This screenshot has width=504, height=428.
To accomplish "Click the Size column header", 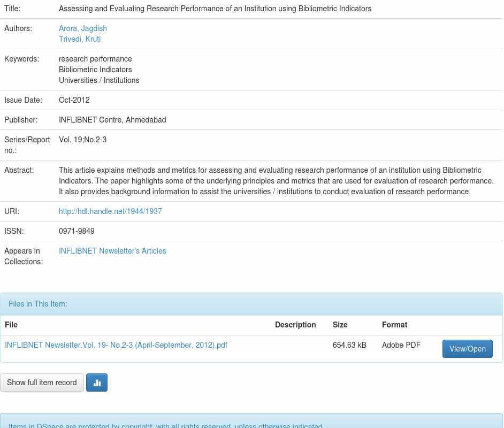I will pos(340,325).
